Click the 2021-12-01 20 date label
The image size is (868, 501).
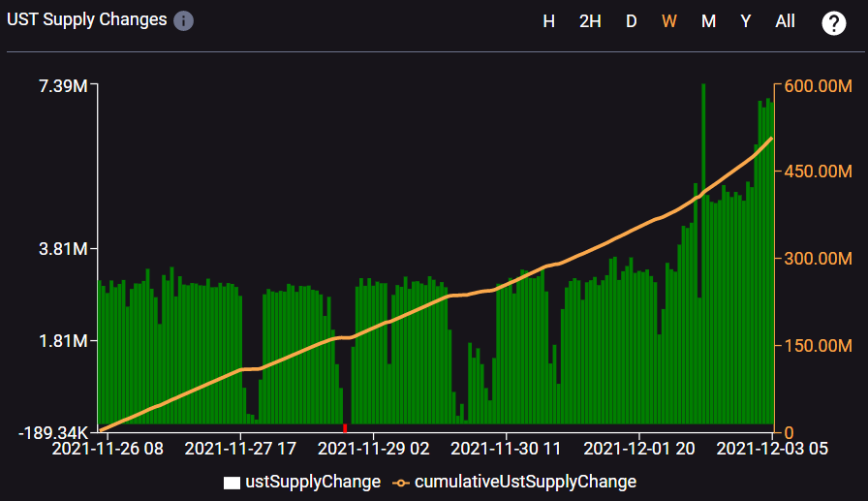(x=639, y=449)
